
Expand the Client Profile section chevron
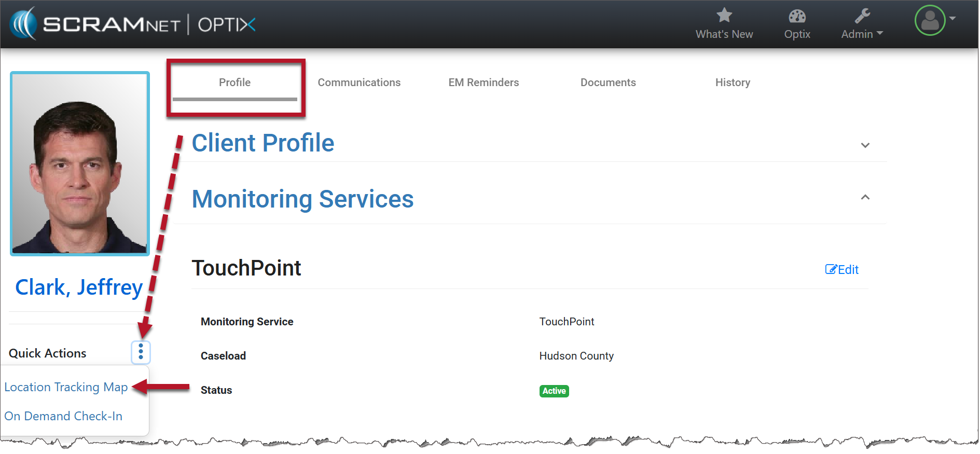tap(865, 145)
